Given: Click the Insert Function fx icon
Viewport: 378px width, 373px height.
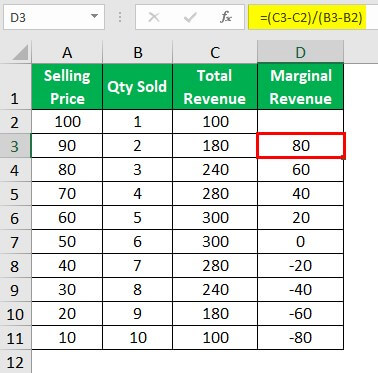Looking at the screenshot, I should 226,17.
